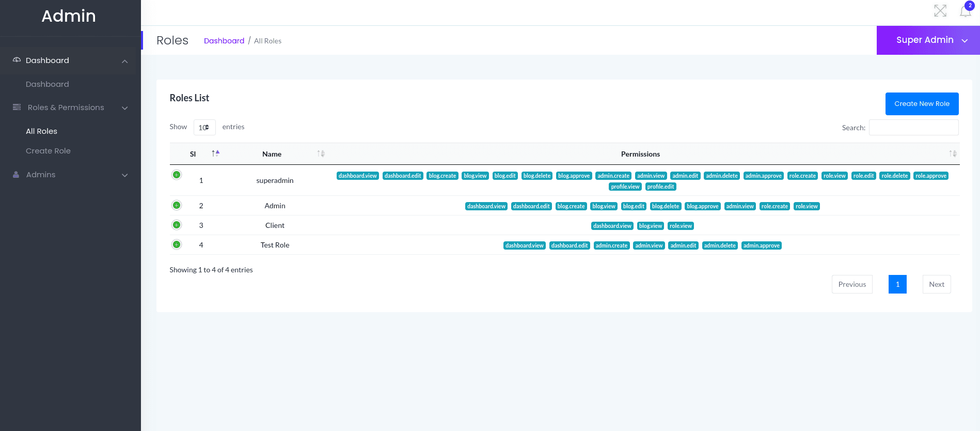Click superadmin's profile.edit permission badge

coord(660,187)
